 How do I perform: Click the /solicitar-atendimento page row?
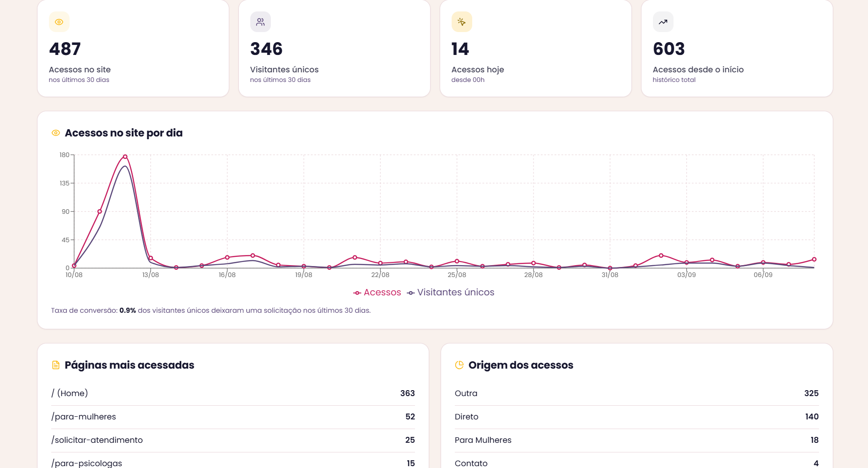click(x=233, y=440)
